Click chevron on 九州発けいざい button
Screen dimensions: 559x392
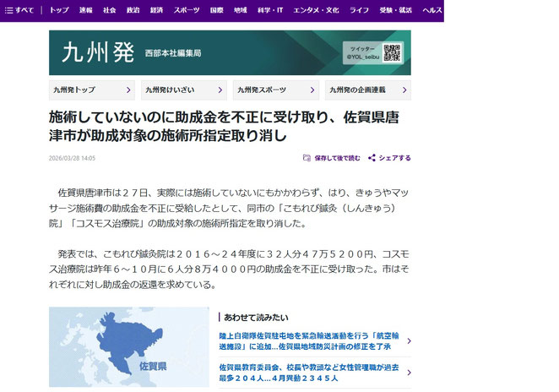tap(220, 90)
